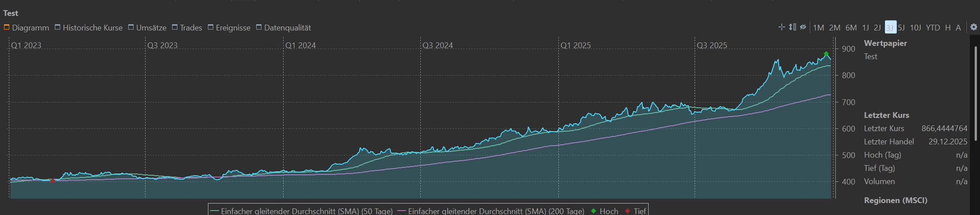Activate the crosshair measurement tool icon
This screenshot has width=980, height=215.
(781, 27)
